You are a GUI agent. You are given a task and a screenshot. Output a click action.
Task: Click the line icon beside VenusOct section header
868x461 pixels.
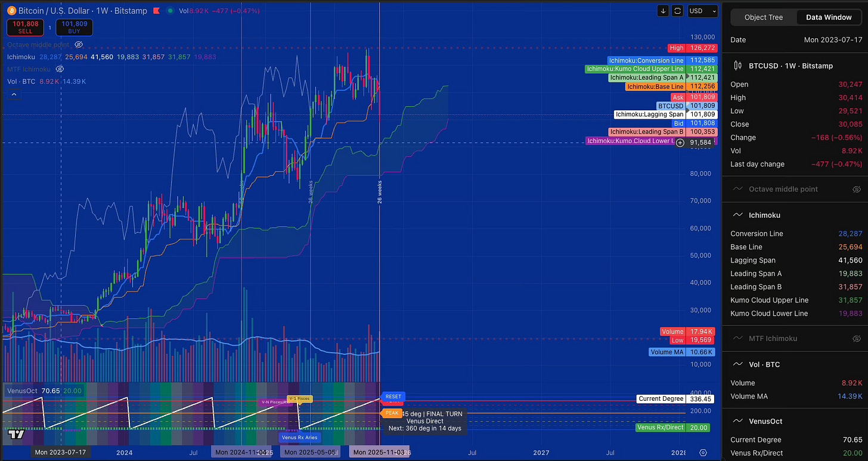tap(737, 421)
